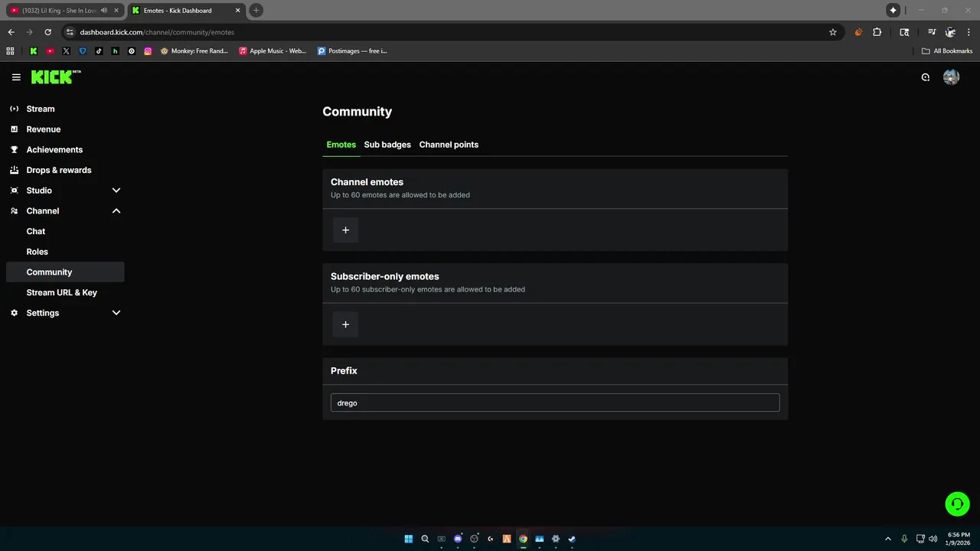Open the Revenue page in sidebar
This screenshot has width=980, height=551.
tap(43, 129)
